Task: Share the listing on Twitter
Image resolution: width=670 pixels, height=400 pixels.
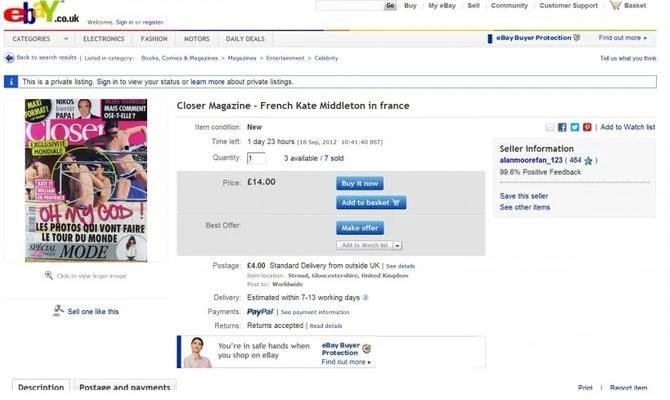Action: pos(574,127)
